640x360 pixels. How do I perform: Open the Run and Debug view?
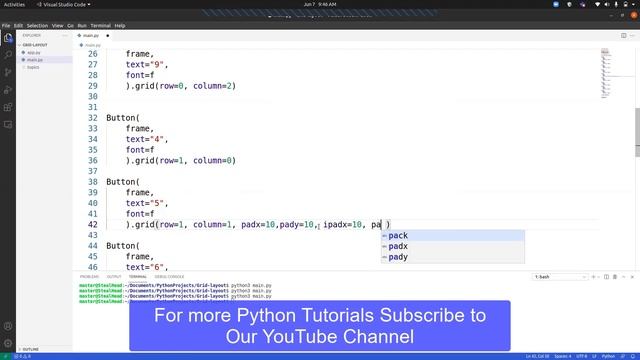pos(8,90)
